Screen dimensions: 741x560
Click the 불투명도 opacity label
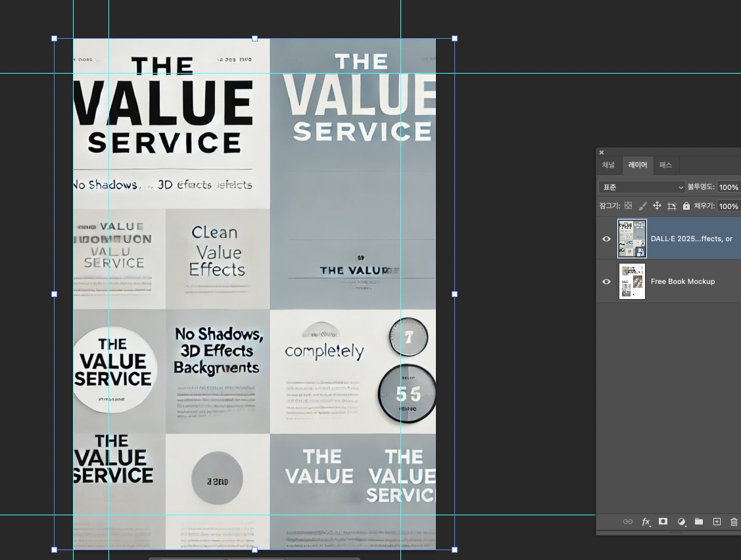(701, 187)
